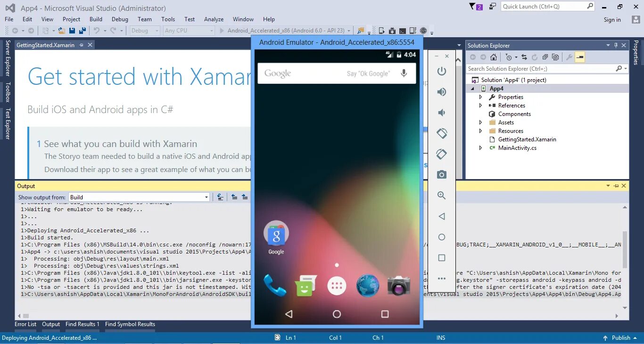This screenshot has width=644, height=344.
Task: Pin the GettingStarted.Xamarin tab
Action: [81, 45]
